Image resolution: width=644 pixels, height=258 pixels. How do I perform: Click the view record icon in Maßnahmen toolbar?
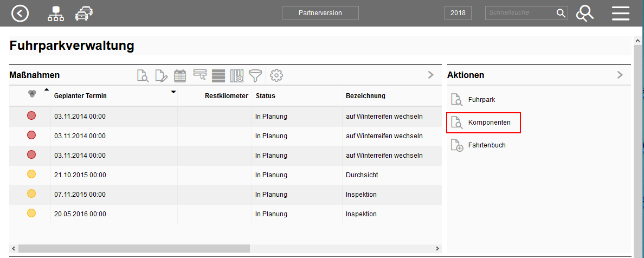point(143,76)
